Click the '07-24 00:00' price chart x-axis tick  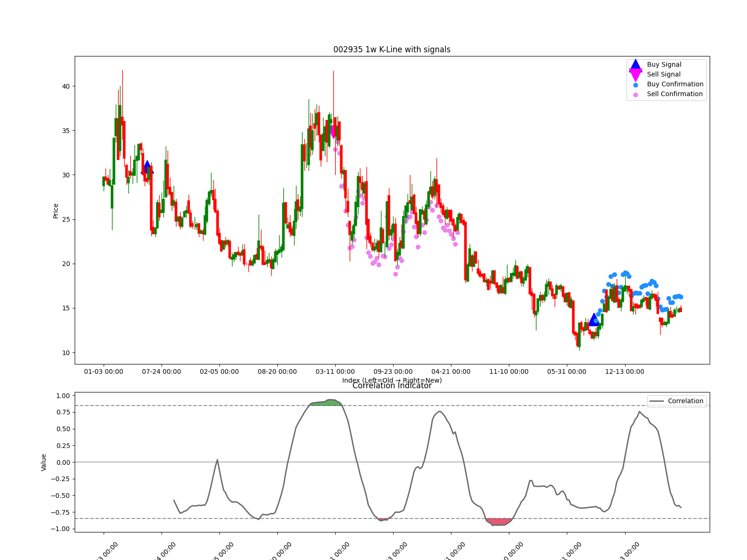point(162,371)
